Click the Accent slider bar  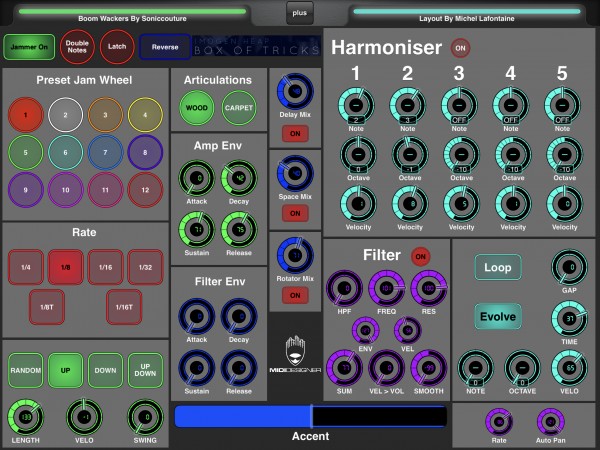coord(310,416)
